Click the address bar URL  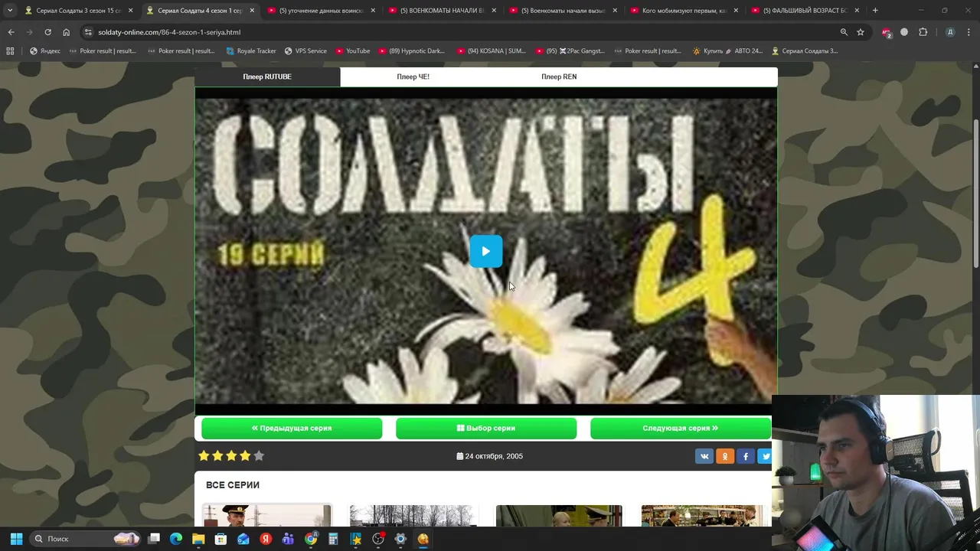(x=169, y=32)
